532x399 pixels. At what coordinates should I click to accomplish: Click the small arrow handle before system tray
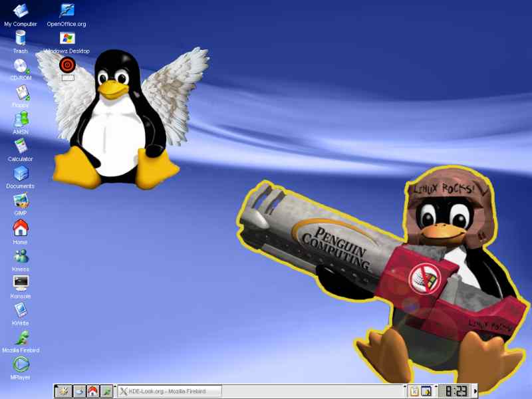tap(405, 386)
